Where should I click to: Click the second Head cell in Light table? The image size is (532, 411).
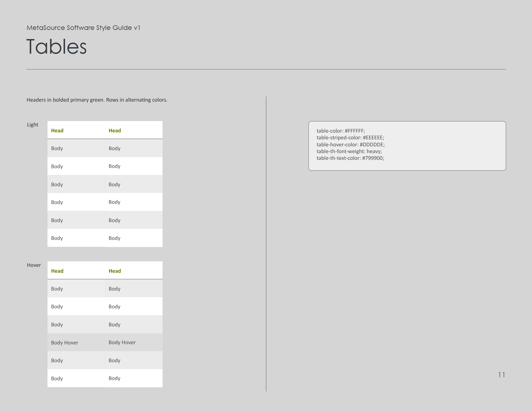point(115,130)
